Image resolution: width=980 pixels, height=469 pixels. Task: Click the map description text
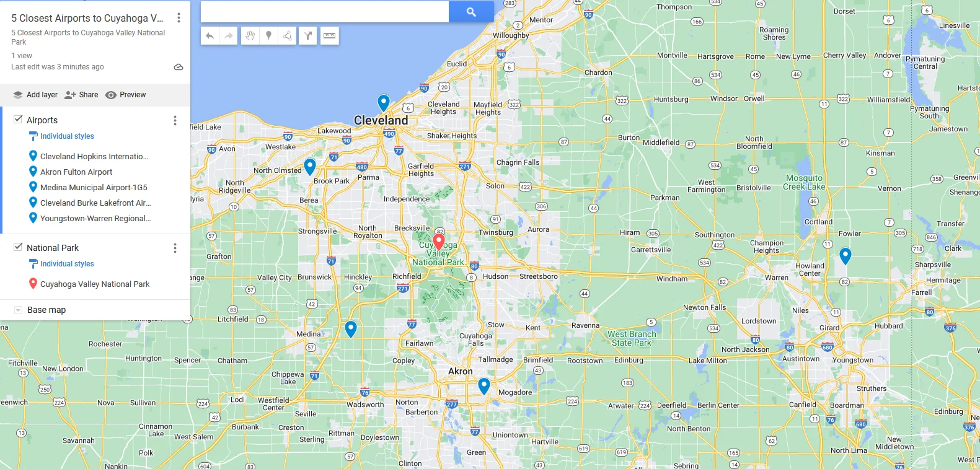click(88, 37)
